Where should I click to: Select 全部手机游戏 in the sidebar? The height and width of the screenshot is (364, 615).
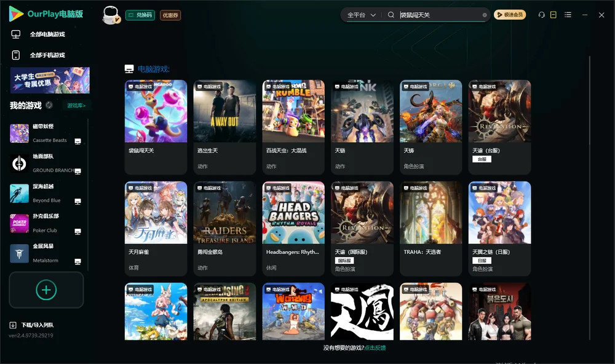(47, 55)
